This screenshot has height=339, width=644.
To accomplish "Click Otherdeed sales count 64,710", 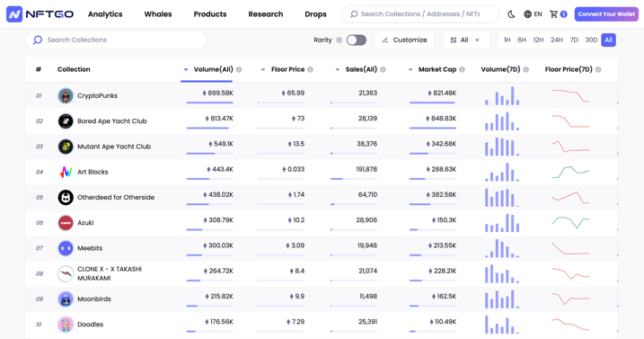I will (367, 194).
